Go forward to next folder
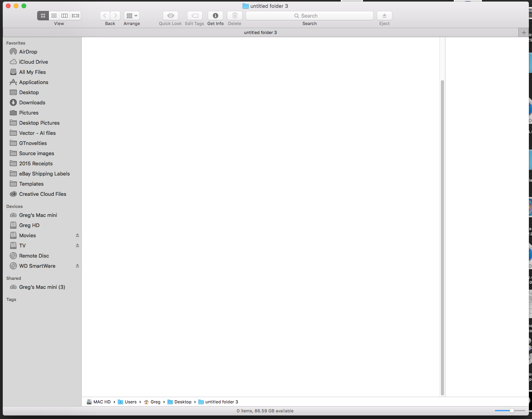 115,16
